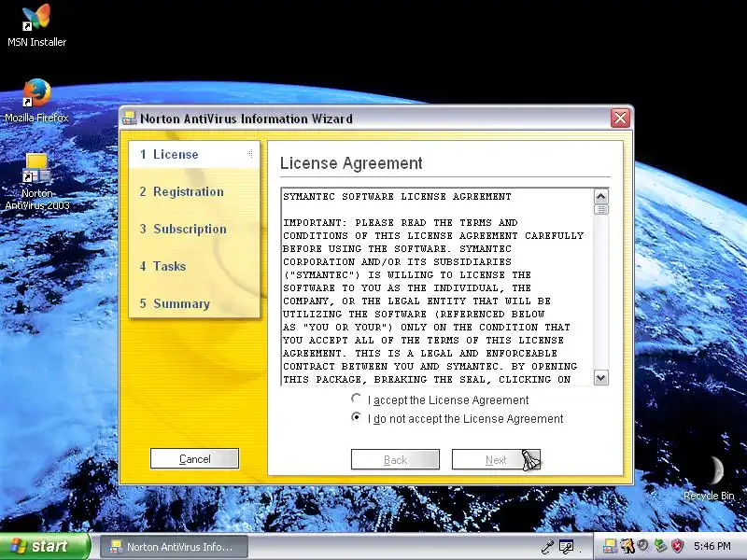Click the license text scroll up arrow

[600, 196]
